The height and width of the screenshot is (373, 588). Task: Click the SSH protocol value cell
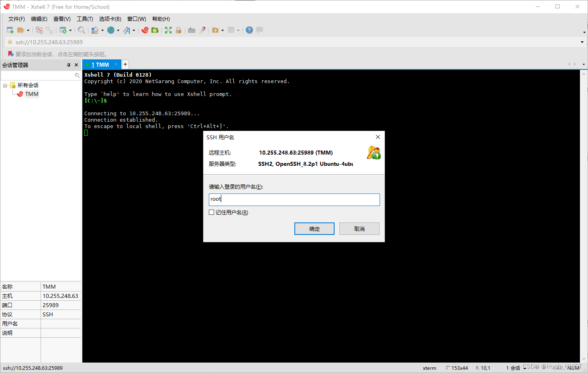coord(61,314)
